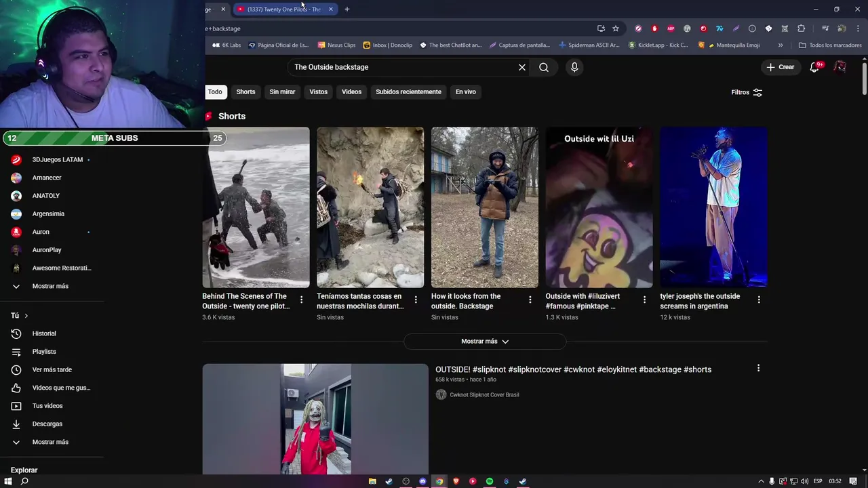The width and height of the screenshot is (868, 488).
Task: Open options for 'tyler joseph's the outside screams' short
Action: tap(759, 300)
